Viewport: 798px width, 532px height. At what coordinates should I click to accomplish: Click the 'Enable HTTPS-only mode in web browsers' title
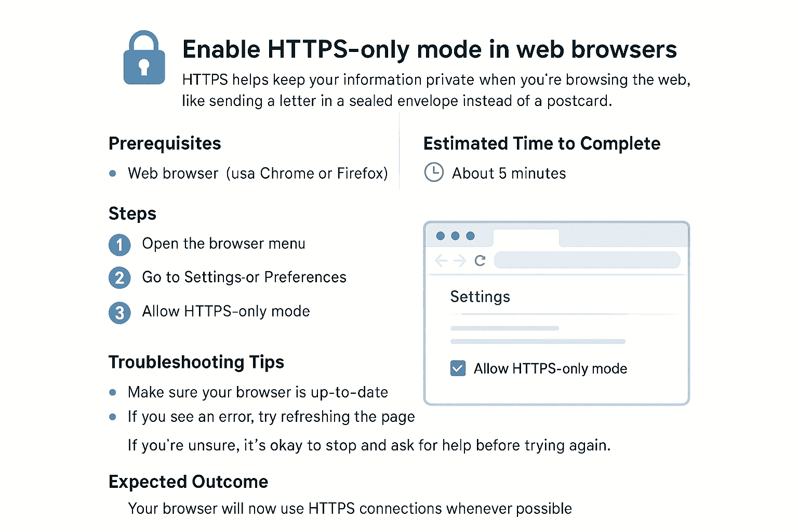(429, 50)
